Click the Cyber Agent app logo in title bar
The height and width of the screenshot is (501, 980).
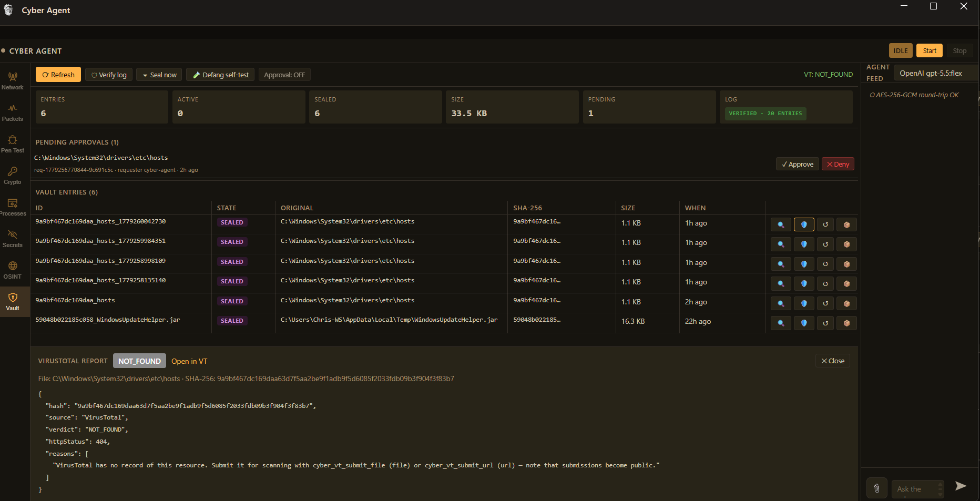coord(8,10)
